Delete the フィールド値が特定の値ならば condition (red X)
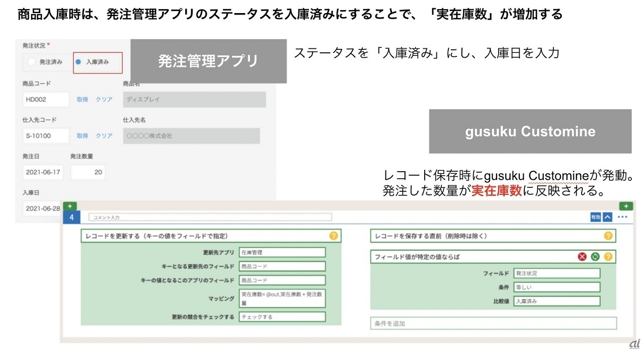The height and width of the screenshot is (353, 644). 582,257
